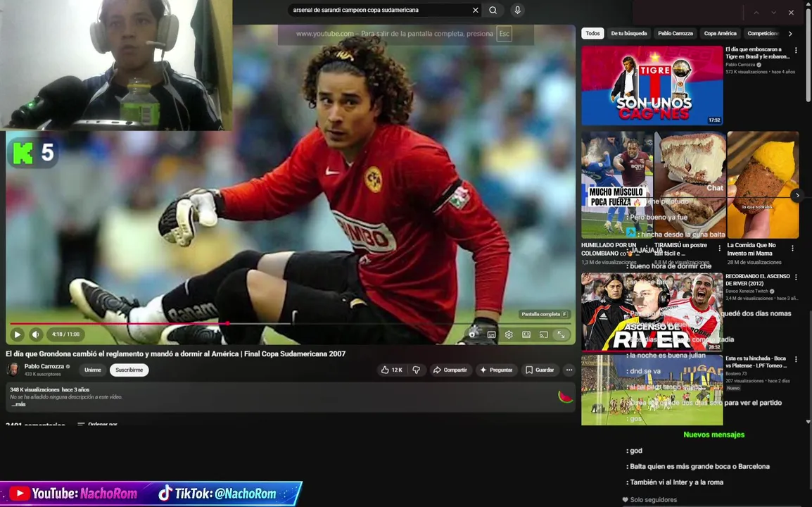Select the 'Competiciones' filter chip
The width and height of the screenshot is (812, 507).
click(x=763, y=33)
